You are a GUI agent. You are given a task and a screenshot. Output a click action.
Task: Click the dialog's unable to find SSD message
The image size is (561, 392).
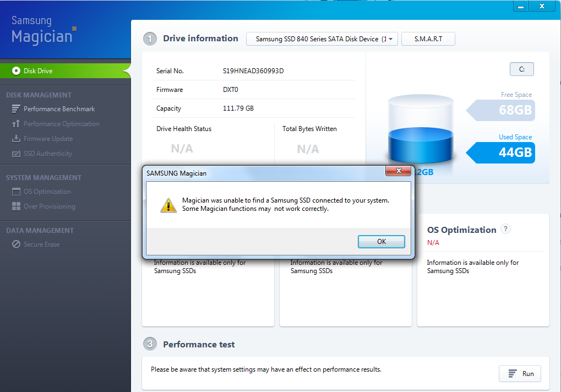(x=286, y=205)
